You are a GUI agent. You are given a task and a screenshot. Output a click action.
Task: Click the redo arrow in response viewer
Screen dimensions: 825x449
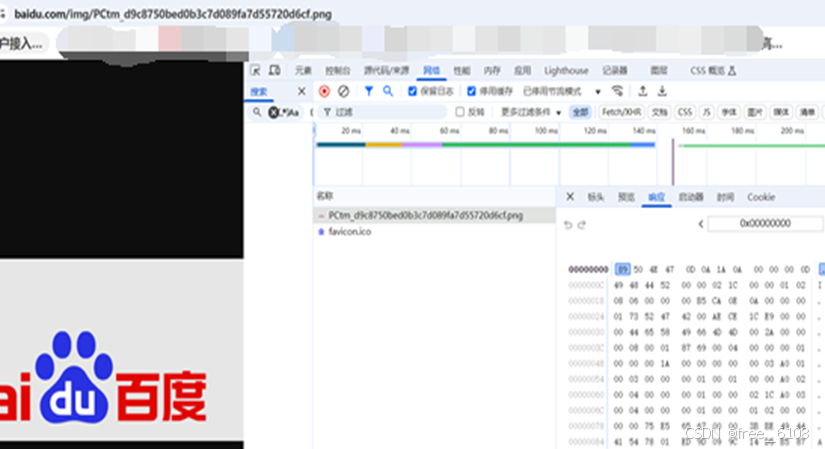[581, 225]
